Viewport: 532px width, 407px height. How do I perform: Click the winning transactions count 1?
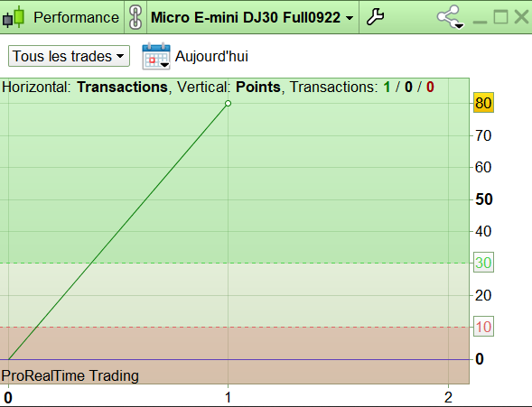click(387, 88)
